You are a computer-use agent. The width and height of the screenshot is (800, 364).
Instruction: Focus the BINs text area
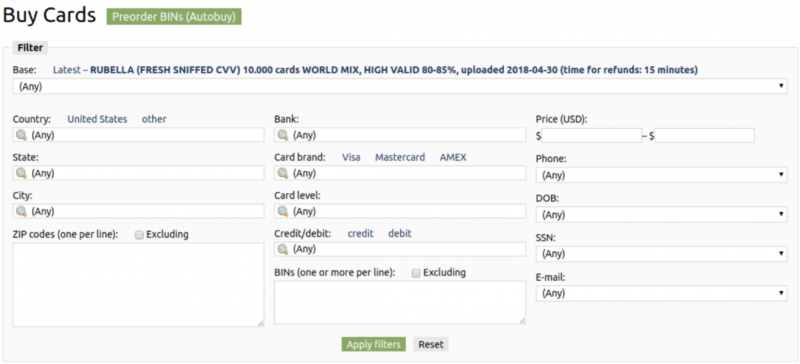[x=400, y=302]
